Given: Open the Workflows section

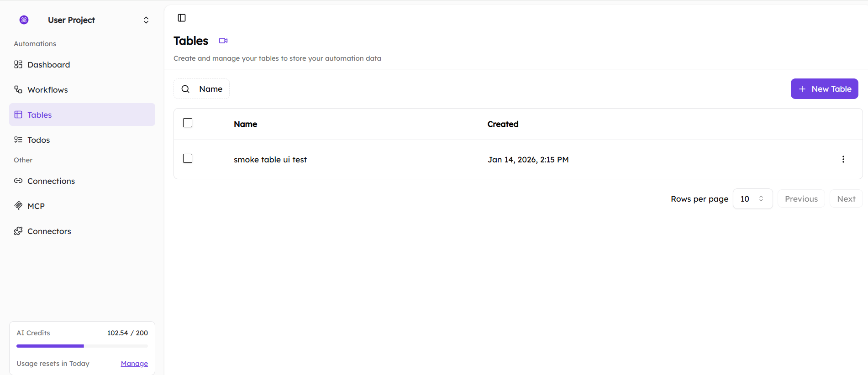Looking at the screenshot, I should pos(47,90).
